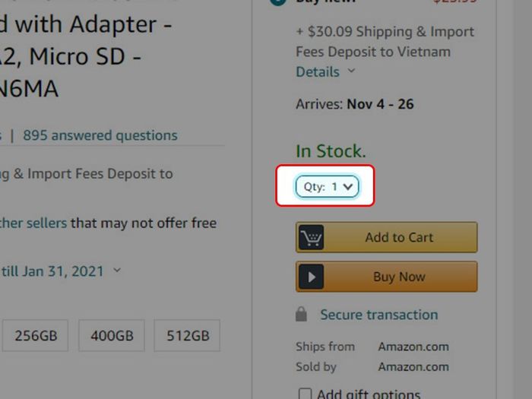Viewport: 532px width, 399px height.
Task: Open the other sellers link
Action: pos(33,223)
